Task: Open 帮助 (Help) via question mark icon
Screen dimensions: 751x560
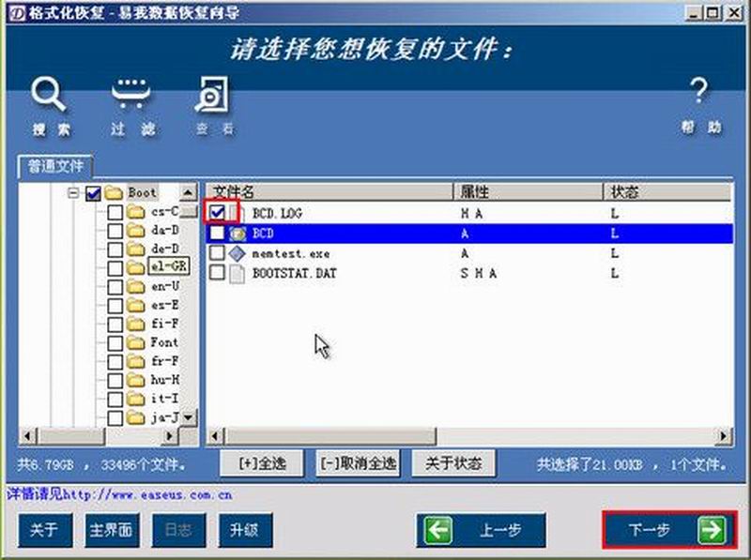Action: [x=699, y=92]
